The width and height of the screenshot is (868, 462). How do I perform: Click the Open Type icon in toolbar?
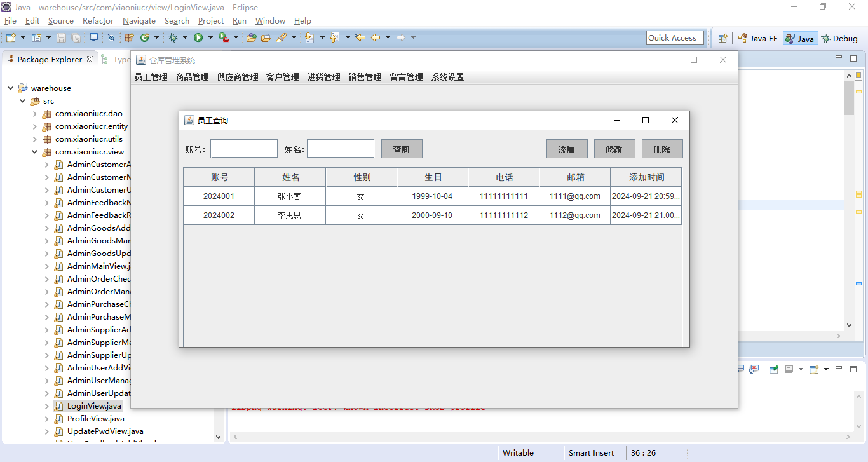click(252, 38)
